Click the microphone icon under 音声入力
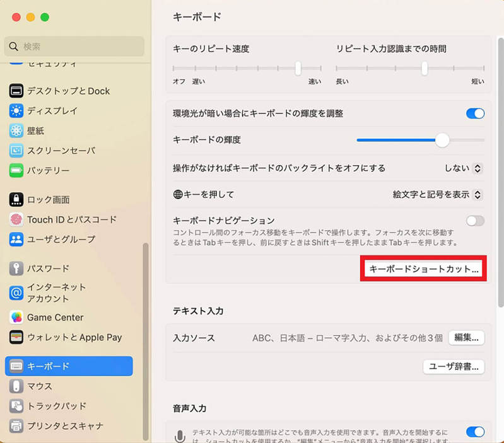 (x=180, y=437)
